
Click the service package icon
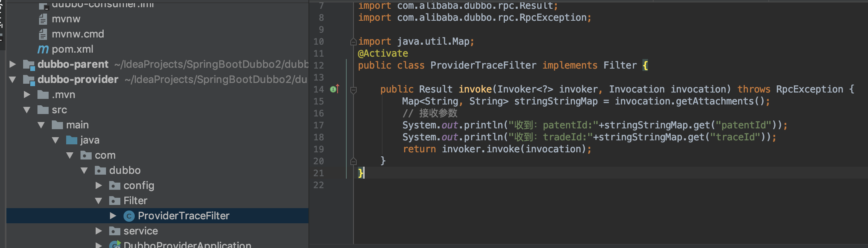[115, 231]
